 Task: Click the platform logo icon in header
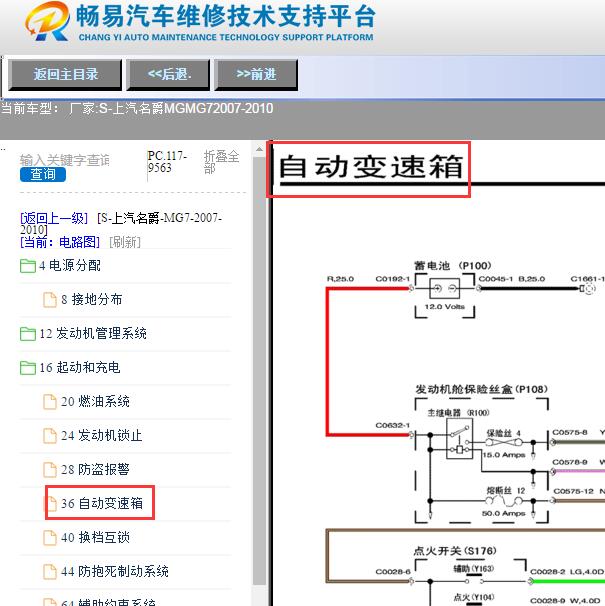48,21
